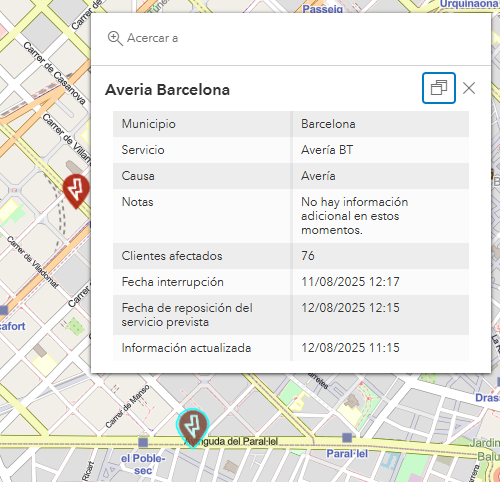Click the Averia Barcelona popup title
This screenshot has width=500, height=482.
[x=167, y=90]
